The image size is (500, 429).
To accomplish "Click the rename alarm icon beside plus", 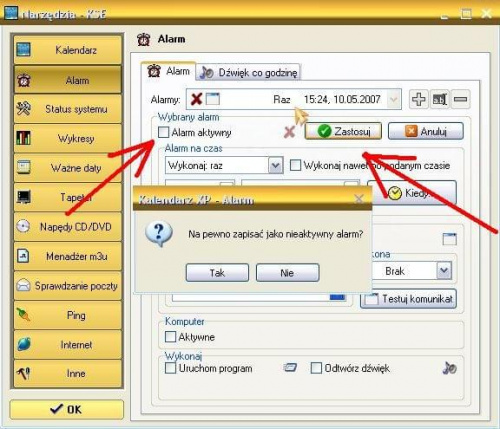I will coord(440,99).
